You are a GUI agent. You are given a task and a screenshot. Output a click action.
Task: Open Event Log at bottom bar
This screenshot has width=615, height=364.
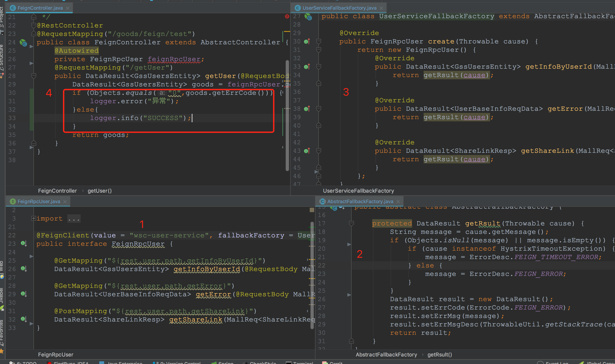pyautogui.click(x=553, y=363)
